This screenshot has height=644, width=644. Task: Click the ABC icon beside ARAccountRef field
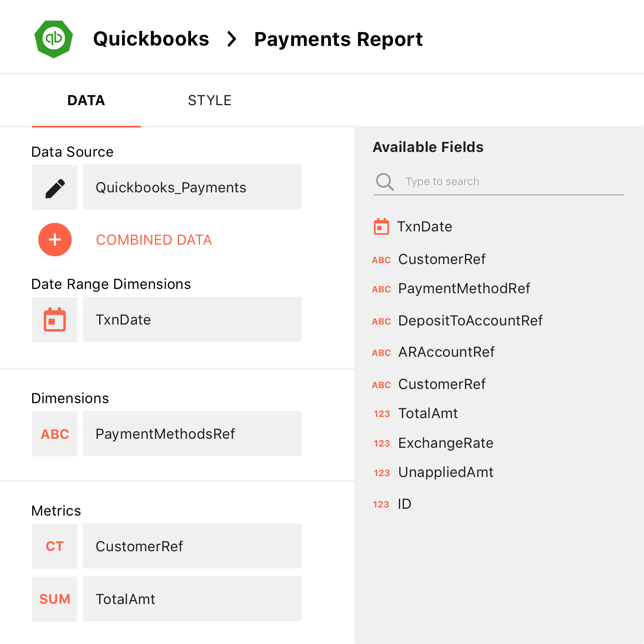pos(381,353)
